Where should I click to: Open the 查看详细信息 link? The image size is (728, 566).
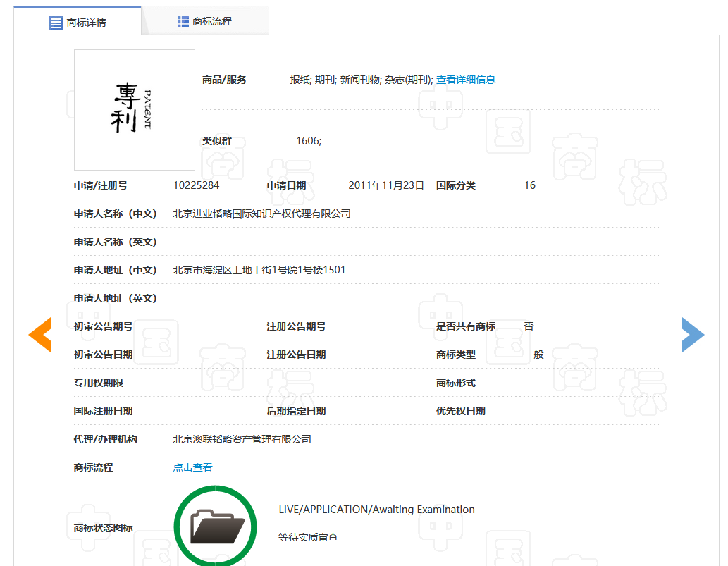pos(466,80)
